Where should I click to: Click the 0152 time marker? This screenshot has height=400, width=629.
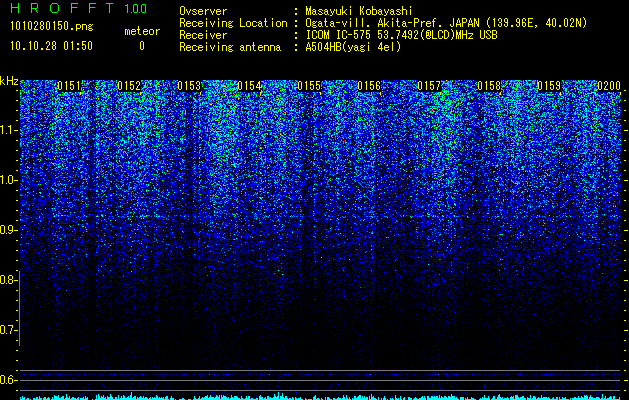click(129, 86)
